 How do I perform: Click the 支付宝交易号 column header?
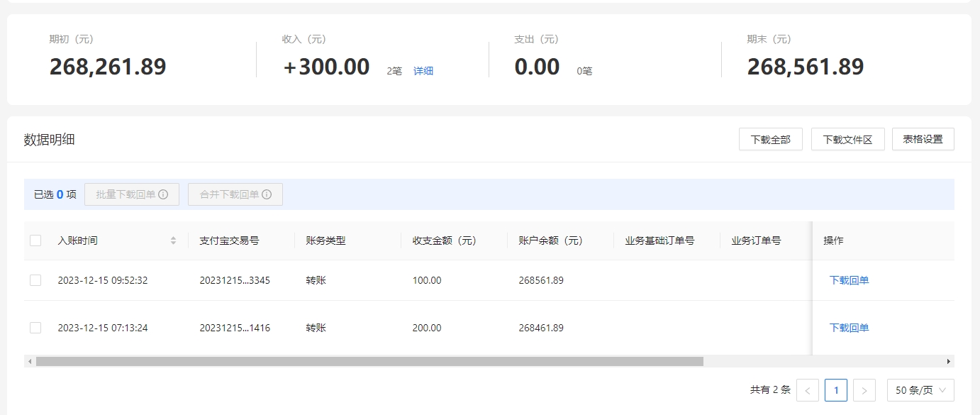(x=230, y=240)
